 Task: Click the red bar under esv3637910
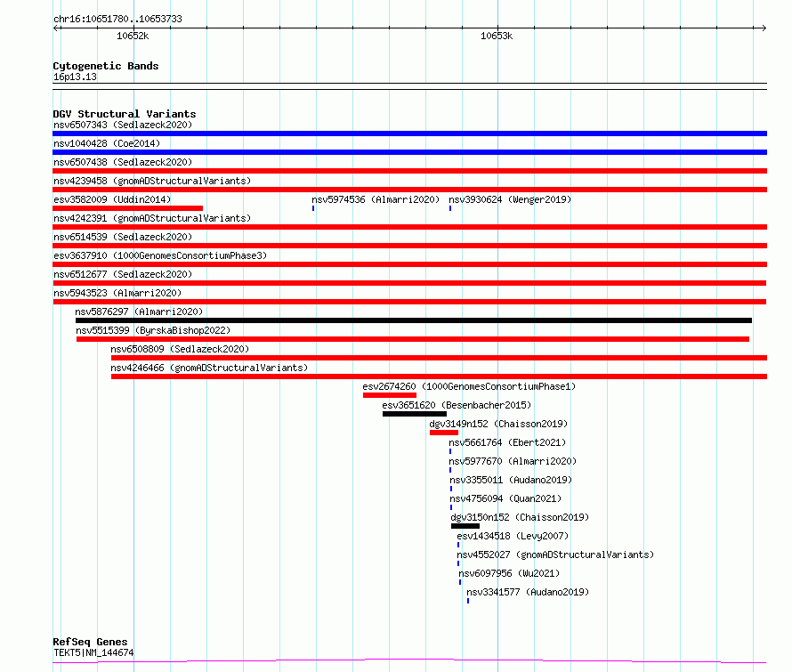409,264
